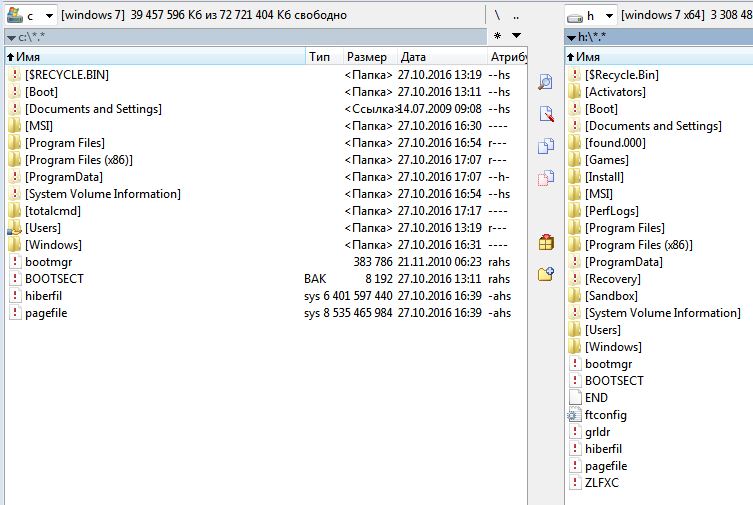Screen dimensions: 753x505
Task: Go to root directory with backslash button
Action: pos(497,15)
